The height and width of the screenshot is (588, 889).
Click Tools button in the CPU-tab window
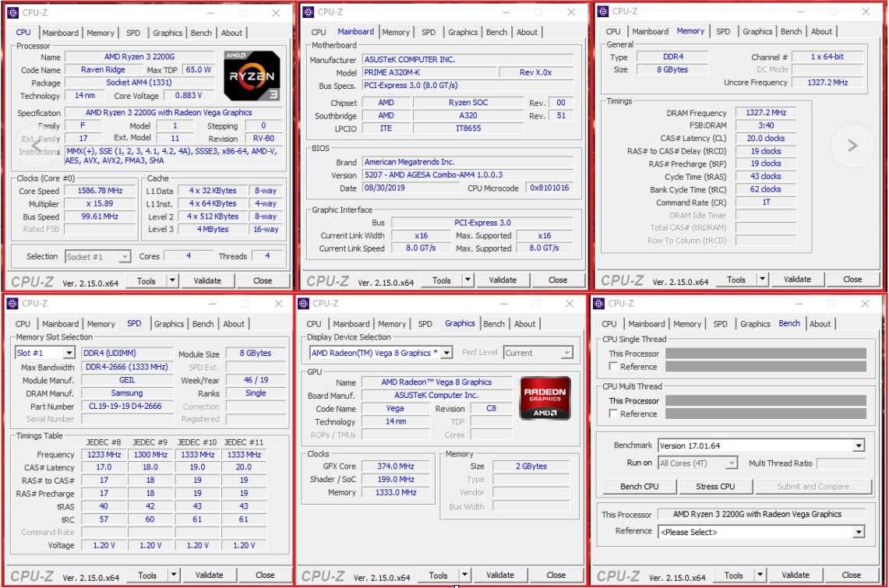click(x=146, y=281)
